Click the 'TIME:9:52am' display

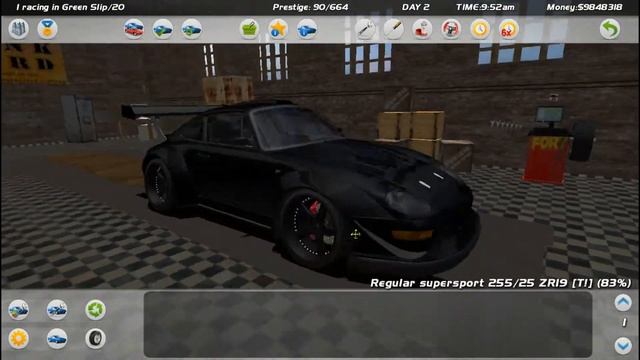(485, 7)
